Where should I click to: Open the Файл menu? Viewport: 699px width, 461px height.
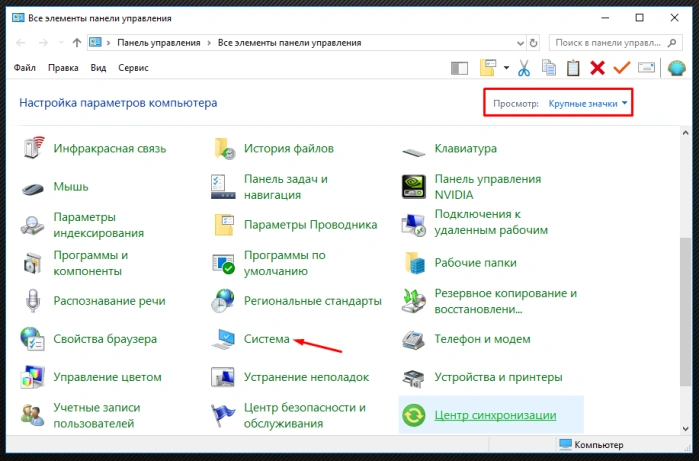(25, 68)
